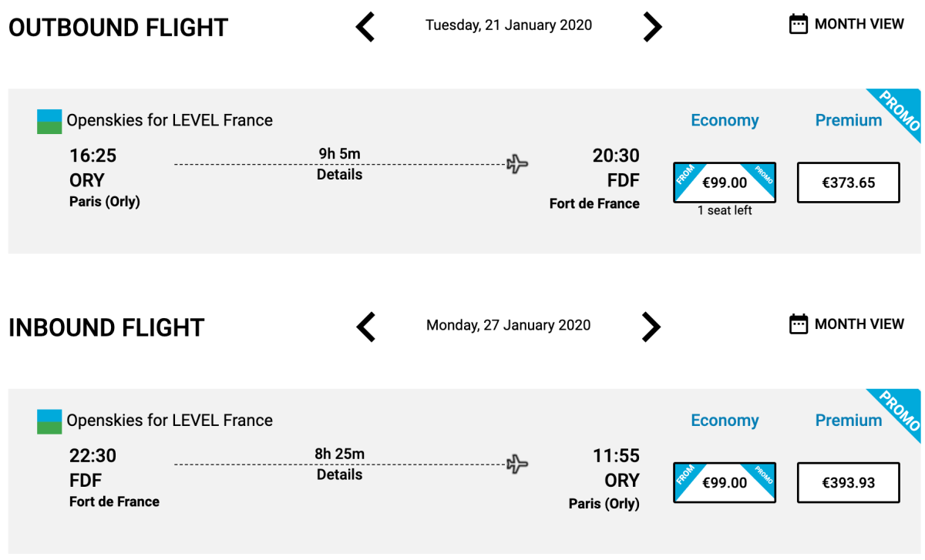Click airplane icon on outbound flight route
This screenshot has height=560, width=925.
tap(517, 164)
